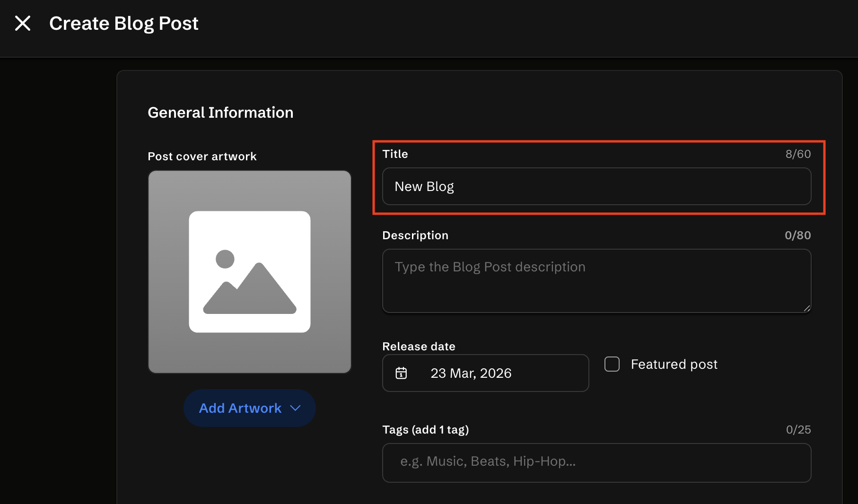Expand the Add Artwork chevron arrow
858x504 pixels.
[x=296, y=408]
